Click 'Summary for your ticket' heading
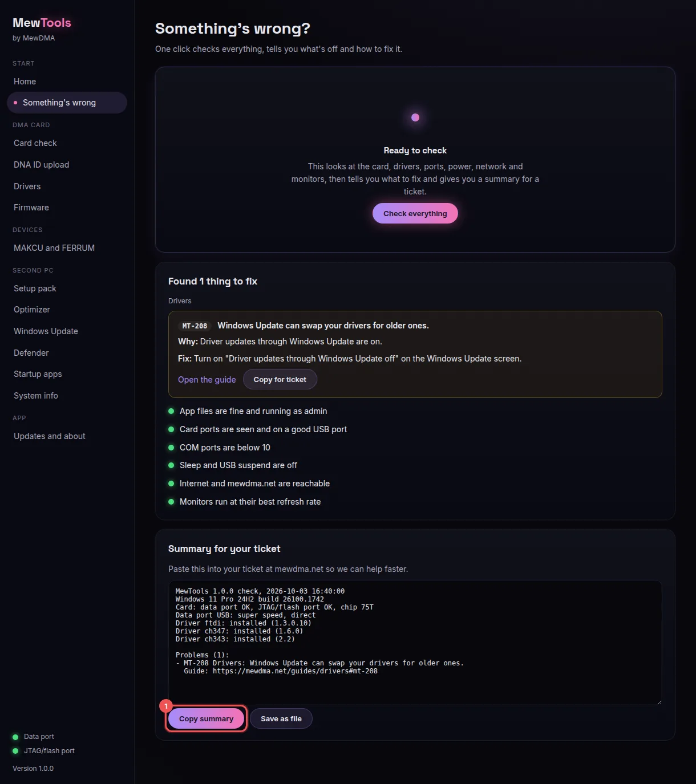This screenshot has width=696, height=784. tap(224, 549)
